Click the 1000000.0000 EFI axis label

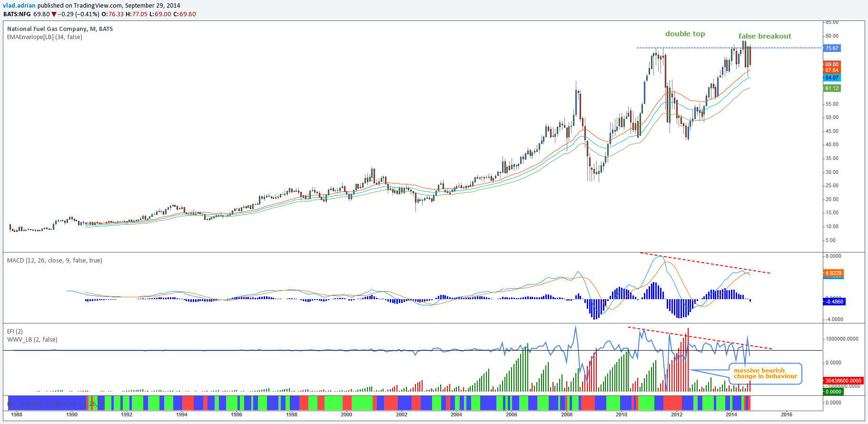[842, 339]
